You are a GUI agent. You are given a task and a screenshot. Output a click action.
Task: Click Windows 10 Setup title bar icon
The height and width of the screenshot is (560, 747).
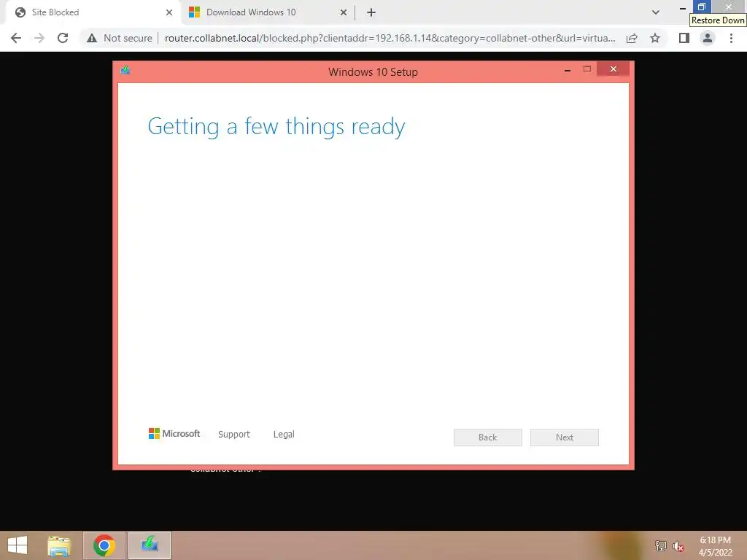[x=125, y=71]
